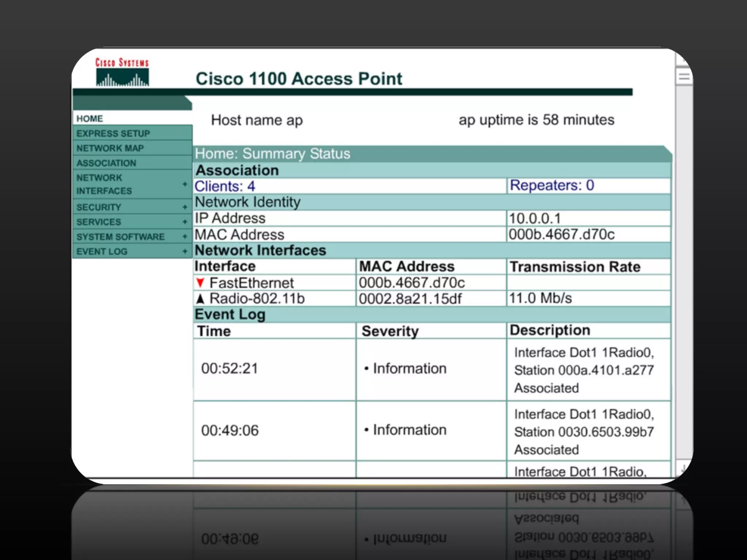The height and width of the screenshot is (560, 747).
Task: Follow the Clients: 4 link
Action: coord(225,186)
